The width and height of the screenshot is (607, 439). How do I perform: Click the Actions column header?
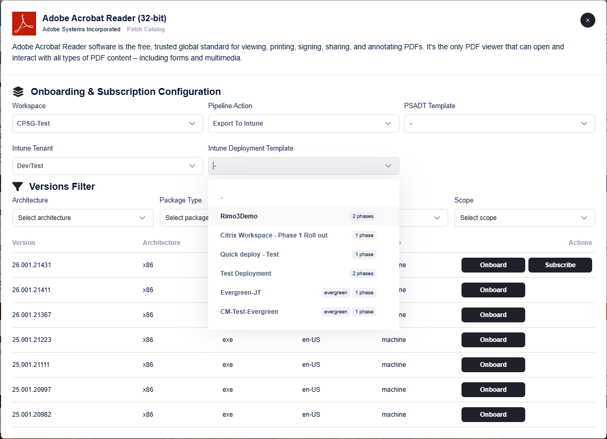(x=580, y=243)
